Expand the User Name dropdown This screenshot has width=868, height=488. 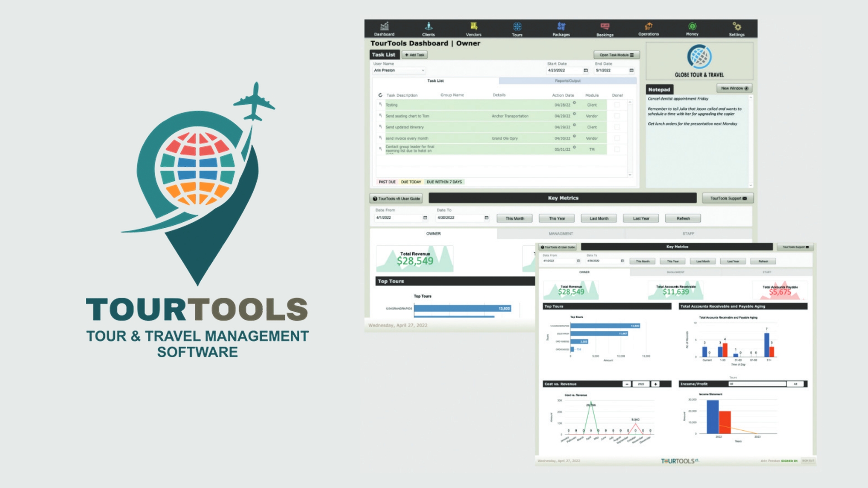(x=423, y=70)
